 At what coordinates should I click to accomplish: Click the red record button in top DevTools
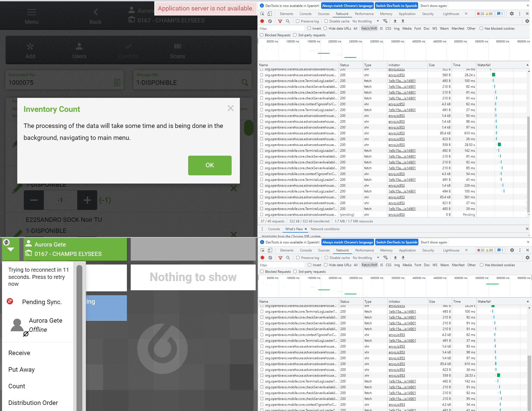262,21
